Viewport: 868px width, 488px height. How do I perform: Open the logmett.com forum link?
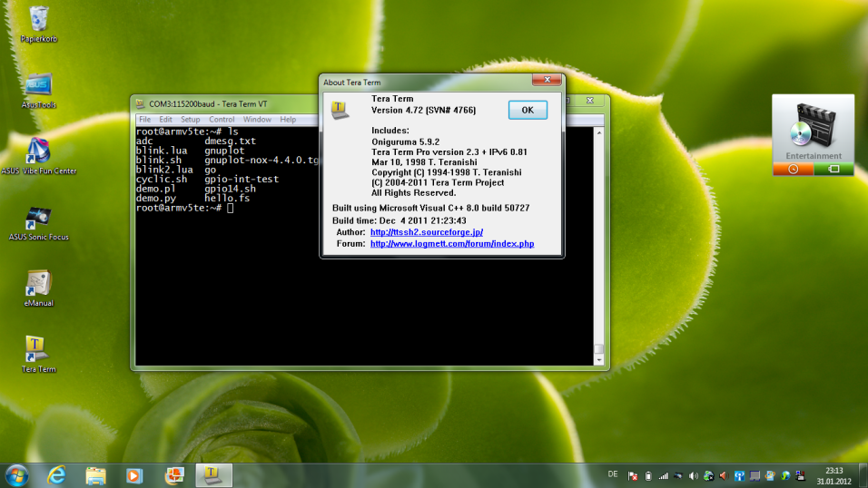click(452, 244)
